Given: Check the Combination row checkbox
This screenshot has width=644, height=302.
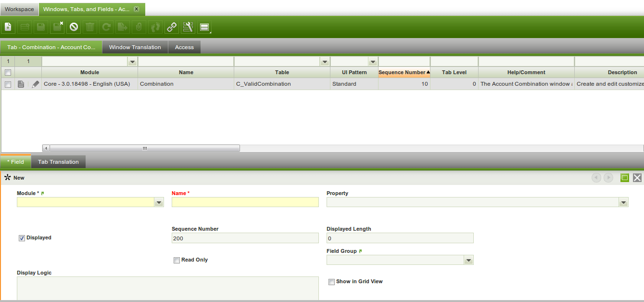Looking at the screenshot, I should coord(8,84).
